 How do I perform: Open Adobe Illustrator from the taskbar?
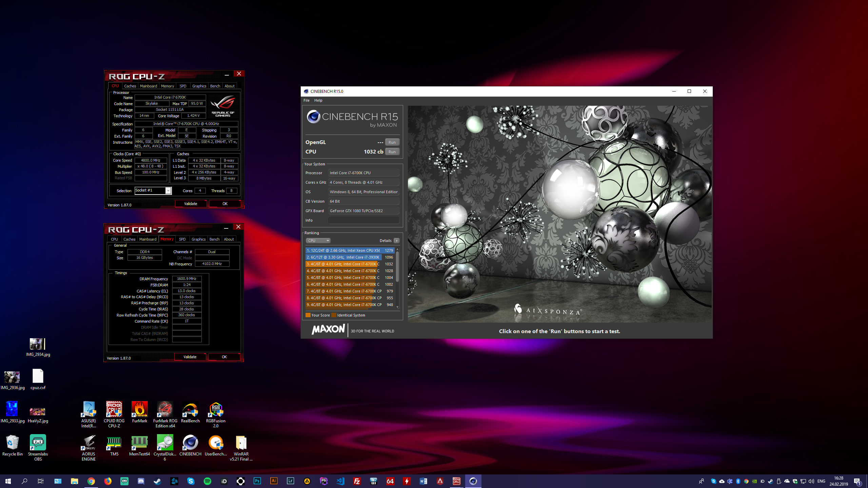point(274,481)
